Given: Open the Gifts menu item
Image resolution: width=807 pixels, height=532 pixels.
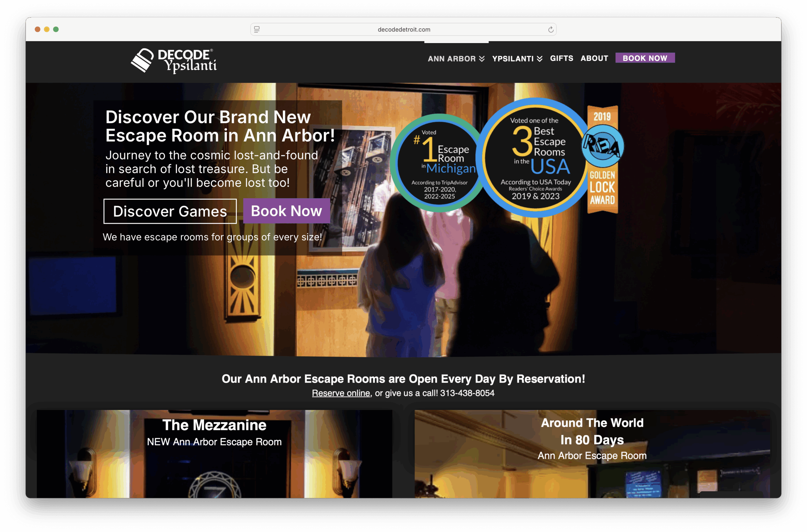Looking at the screenshot, I should pyautogui.click(x=561, y=58).
